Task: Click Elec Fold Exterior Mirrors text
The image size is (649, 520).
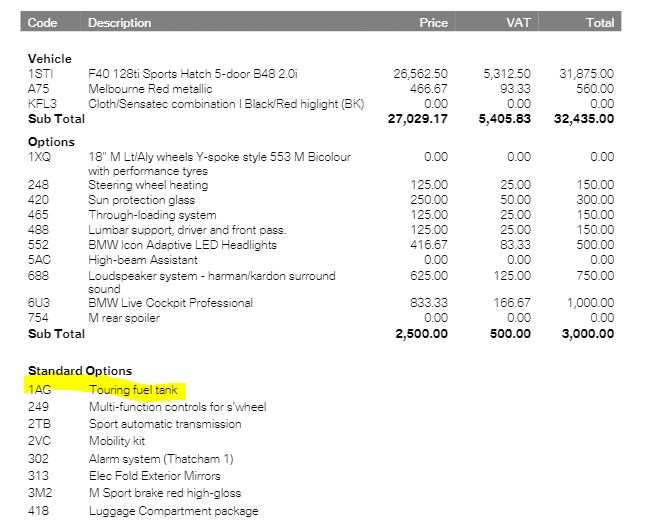Action: [154, 476]
